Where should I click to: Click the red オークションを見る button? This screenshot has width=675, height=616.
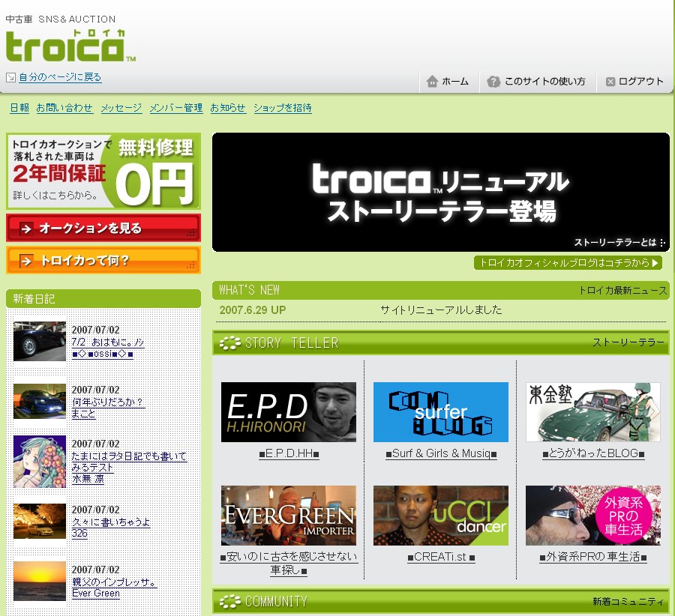103,228
